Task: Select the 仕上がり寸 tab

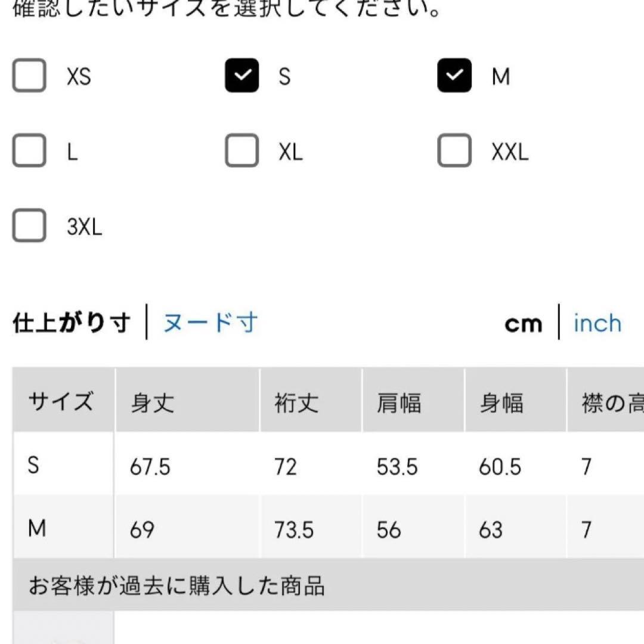Action: (71, 323)
